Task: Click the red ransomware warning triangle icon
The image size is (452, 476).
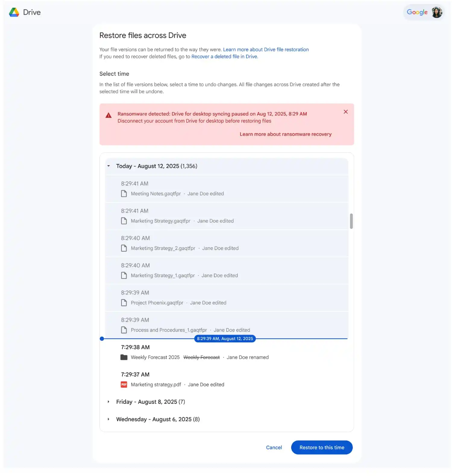Action: click(x=109, y=115)
